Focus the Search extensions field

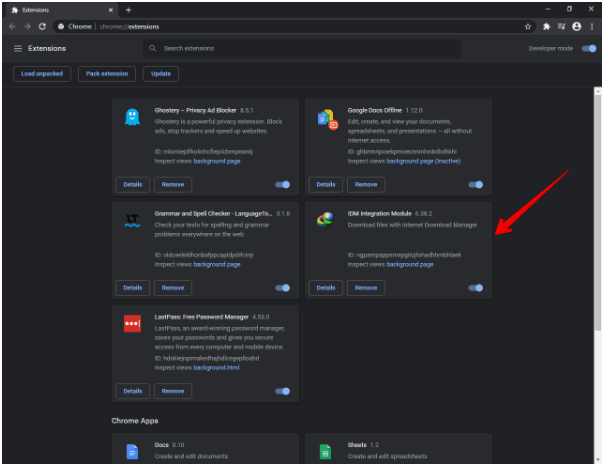tap(302, 48)
